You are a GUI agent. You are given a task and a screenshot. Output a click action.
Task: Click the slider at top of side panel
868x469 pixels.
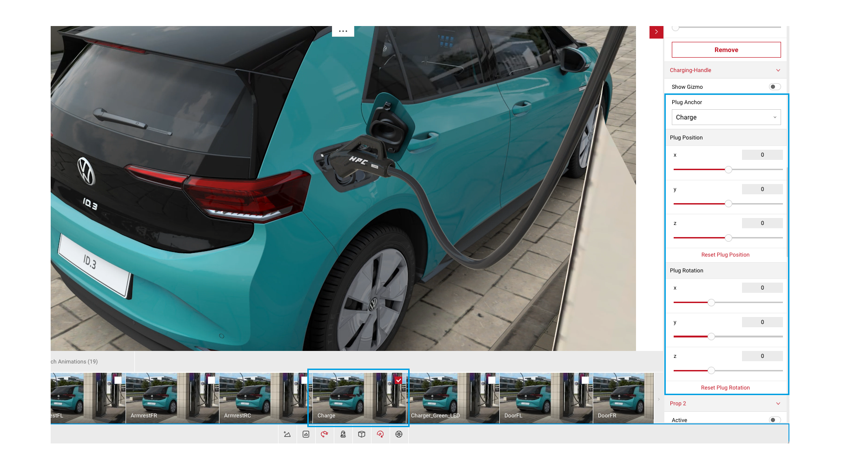726,28
